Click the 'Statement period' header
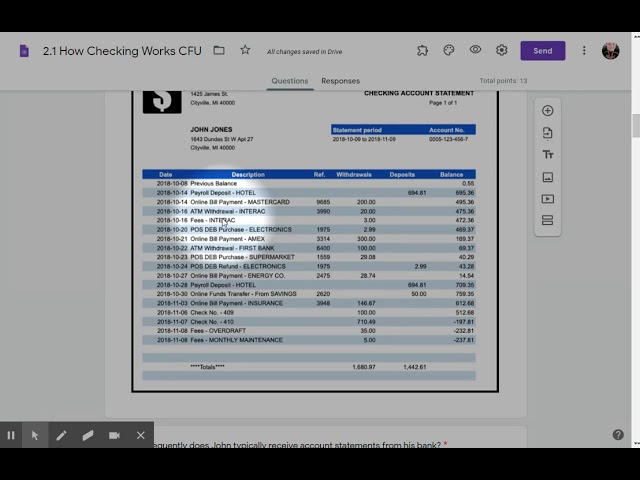Image resolution: width=640 pixels, height=480 pixels. 357,130
